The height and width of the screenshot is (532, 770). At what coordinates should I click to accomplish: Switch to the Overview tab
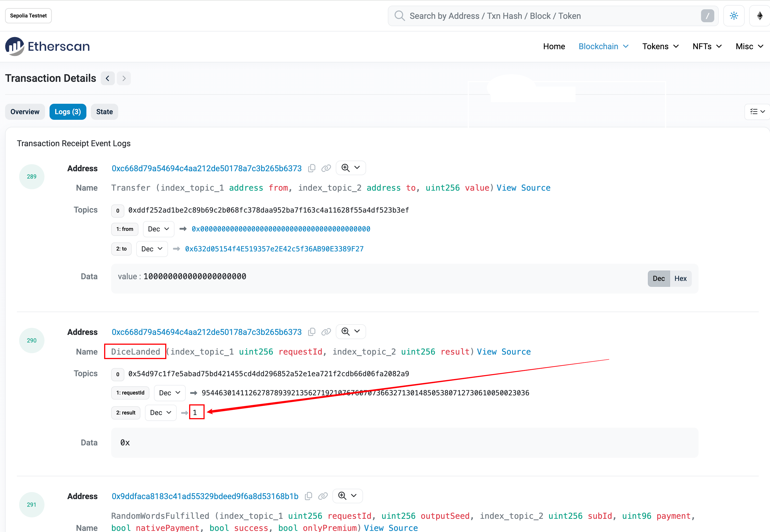[25, 112]
